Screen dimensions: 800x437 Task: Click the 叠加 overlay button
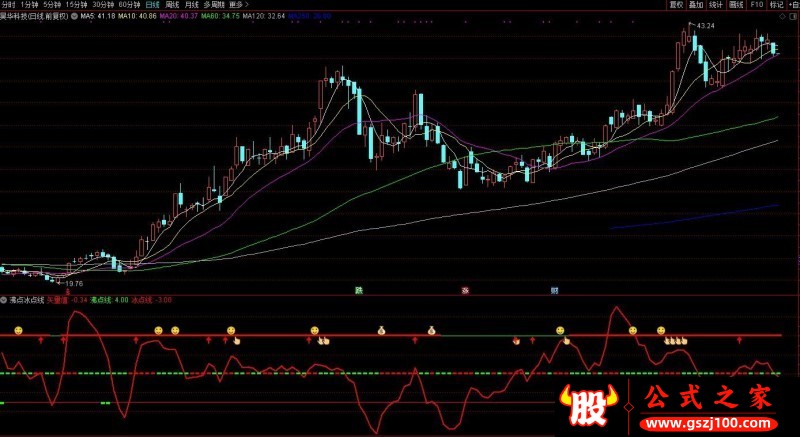click(696, 5)
